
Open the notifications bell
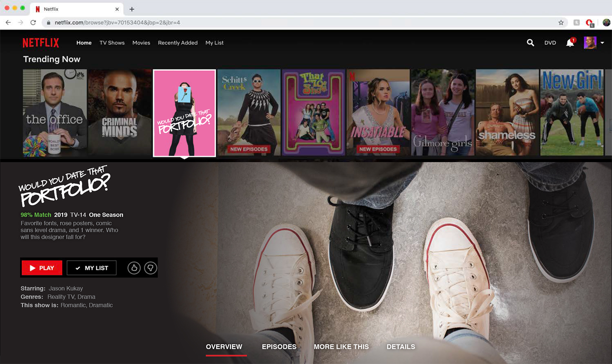tap(570, 42)
